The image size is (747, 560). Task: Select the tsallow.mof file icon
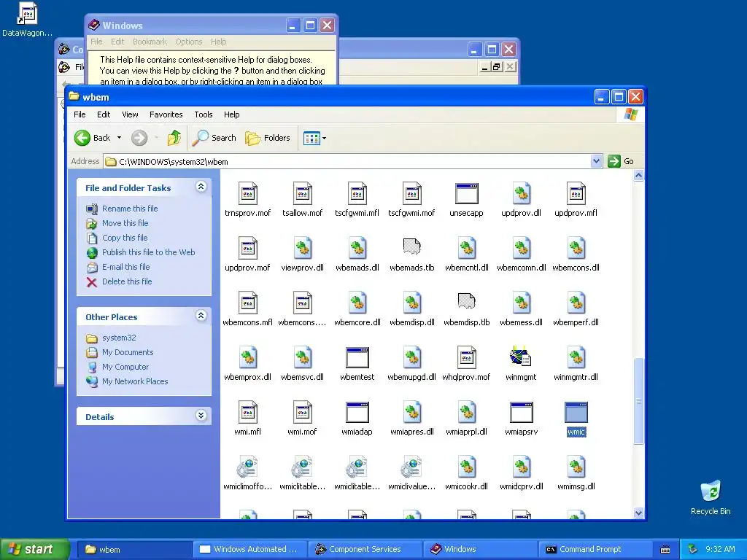[x=303, y=193]
